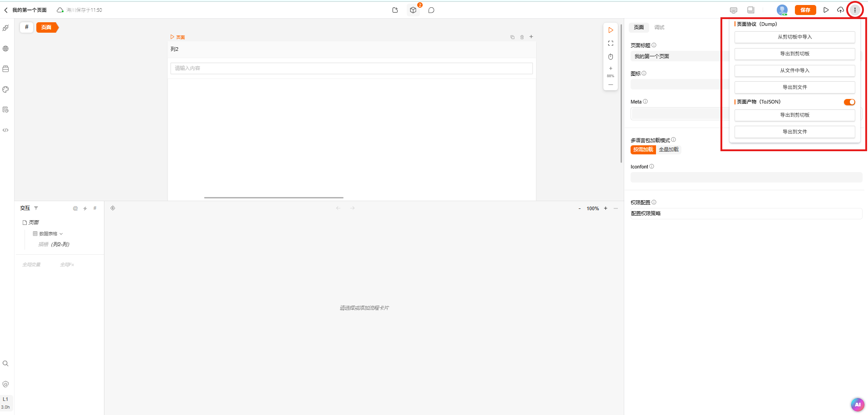Click the 从剪切板中导入 button
Screen dimensions: 868x415
pos(794,37)
